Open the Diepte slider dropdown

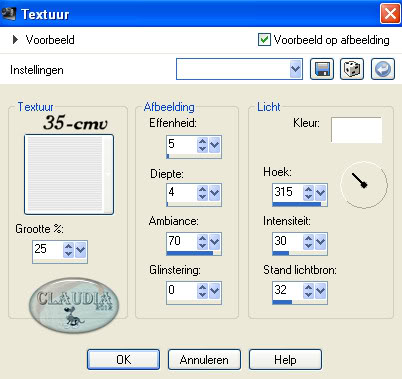pyautogui.click(x=214, y=193)
